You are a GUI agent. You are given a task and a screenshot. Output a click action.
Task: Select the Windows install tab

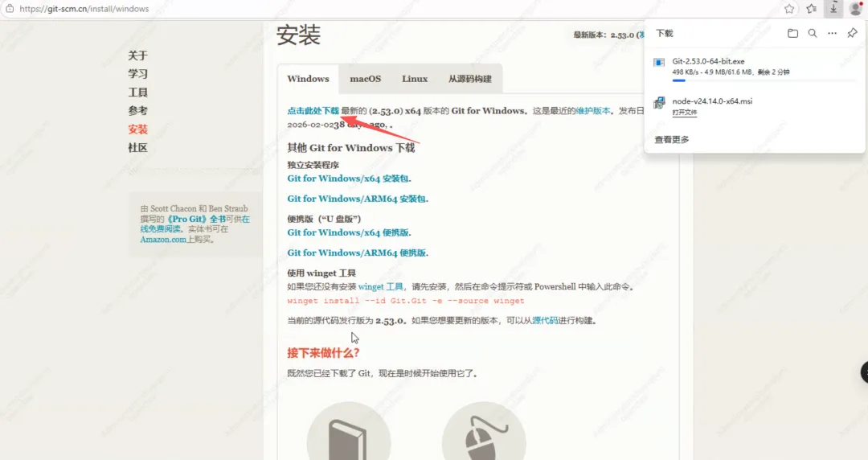pos(308,79)
